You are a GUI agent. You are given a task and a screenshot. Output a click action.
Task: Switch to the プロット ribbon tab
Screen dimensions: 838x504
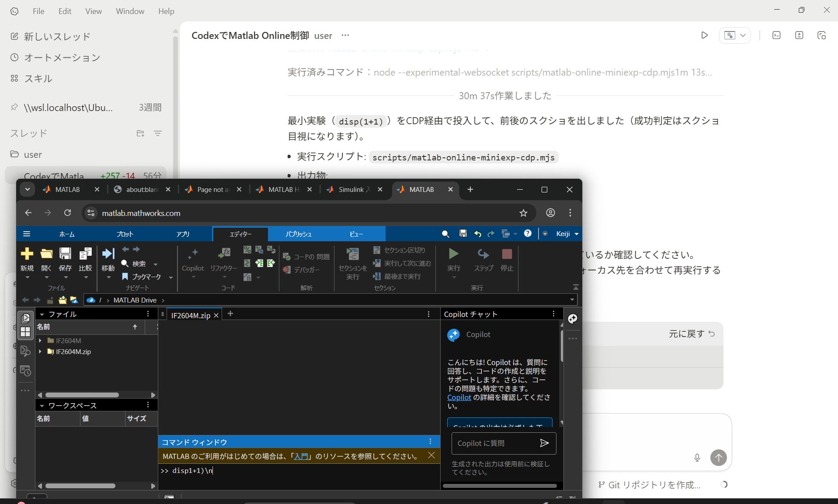pos(125,234)
